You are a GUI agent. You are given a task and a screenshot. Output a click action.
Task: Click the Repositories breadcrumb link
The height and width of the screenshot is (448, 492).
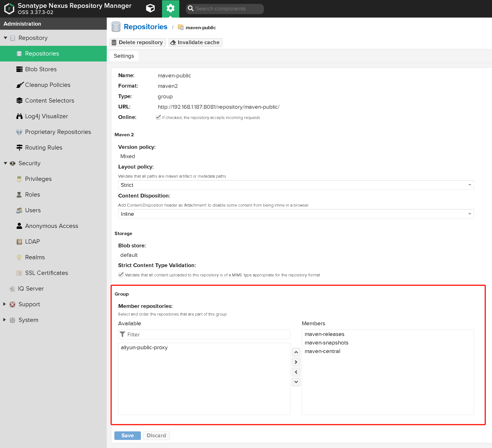coord(145,27)
